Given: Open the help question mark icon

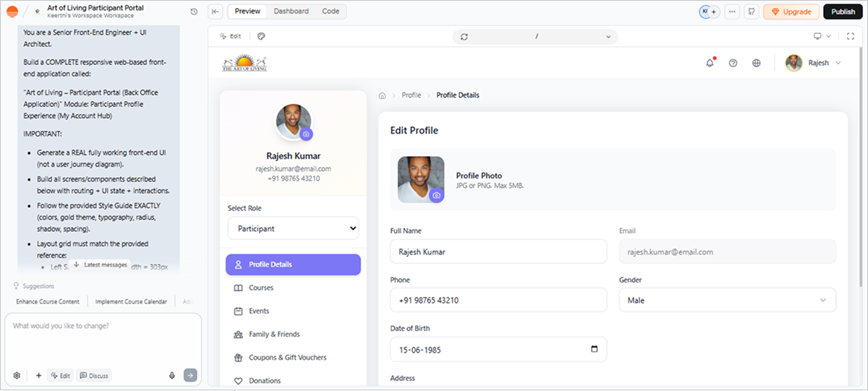Looking at the screenshot, I should coord(733,63).
